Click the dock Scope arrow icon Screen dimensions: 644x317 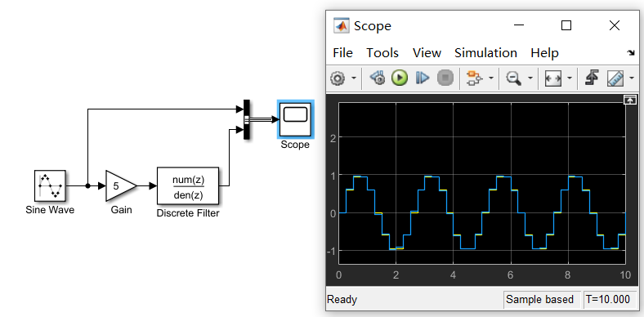(630, 52)
